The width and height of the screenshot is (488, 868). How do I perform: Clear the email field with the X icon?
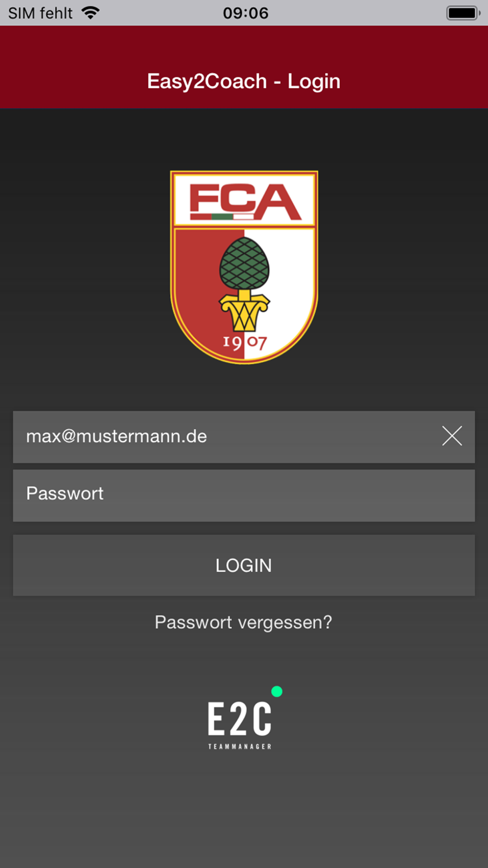click(452, 436)
